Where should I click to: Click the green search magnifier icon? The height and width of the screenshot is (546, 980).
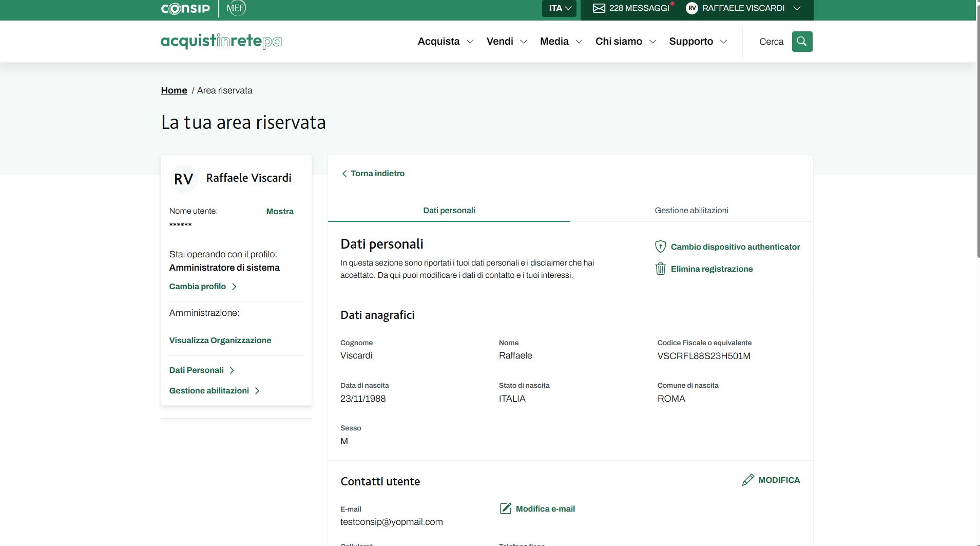pyautogui.click(x=802, y=42)
